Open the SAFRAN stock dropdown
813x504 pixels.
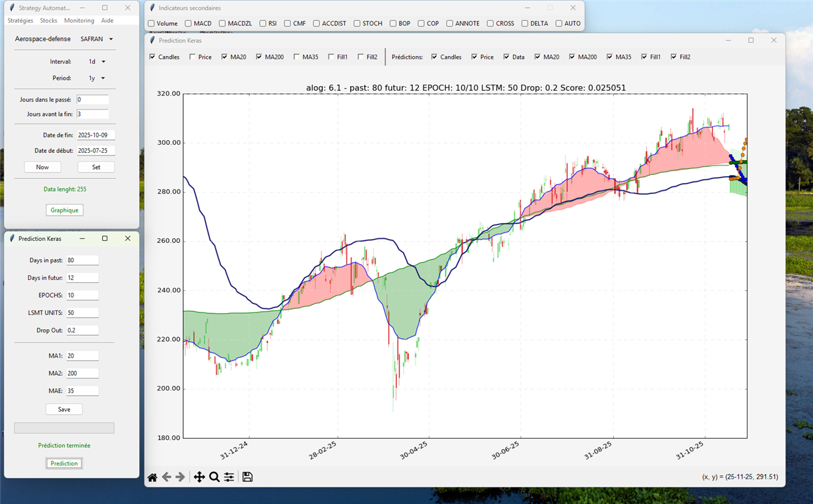pyautogui.click(x=97, y=39)
